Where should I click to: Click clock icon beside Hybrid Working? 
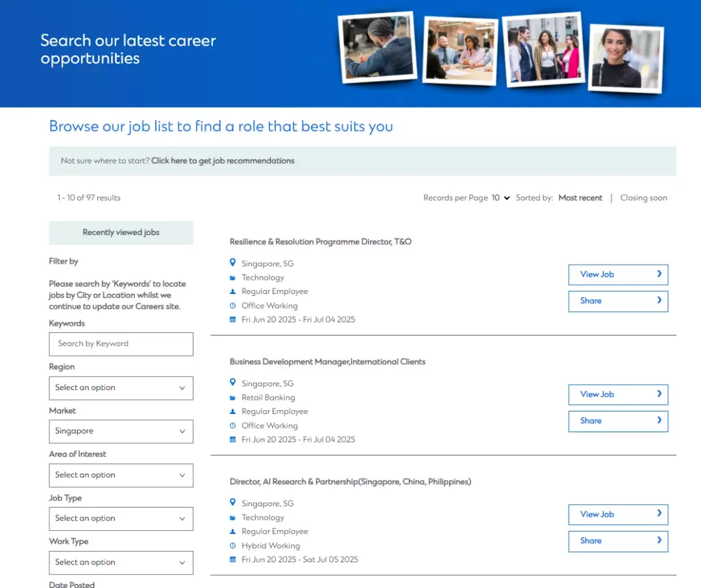[232, 546]
